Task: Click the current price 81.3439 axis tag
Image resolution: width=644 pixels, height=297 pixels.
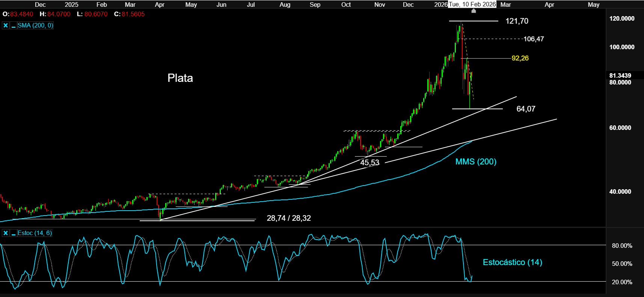Action: (620, 75)
